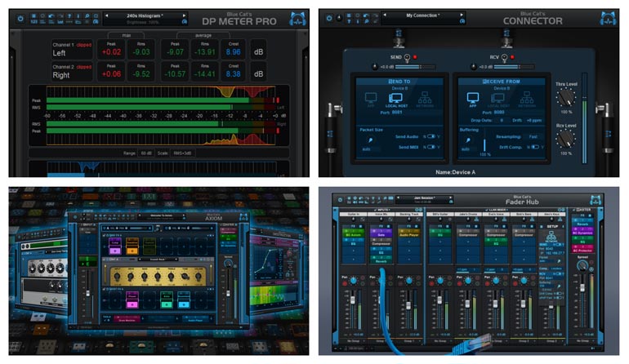Select APP mode in Send To panel
The width and height of the screenshot is (629, 364).
371,100
